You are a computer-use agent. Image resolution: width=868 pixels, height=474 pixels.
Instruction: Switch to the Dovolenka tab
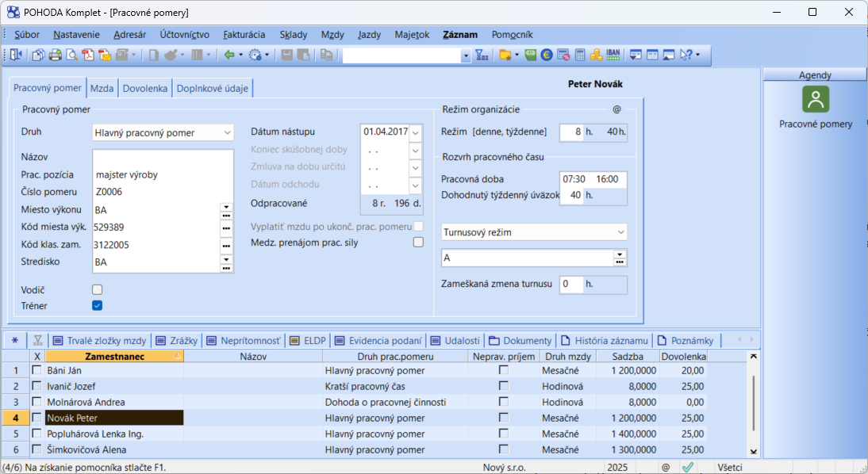point(144,89)
